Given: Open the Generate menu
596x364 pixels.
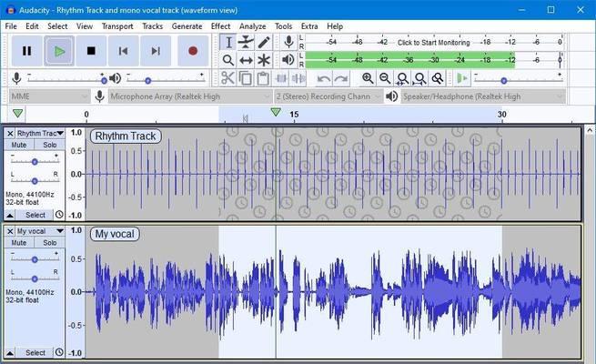Looking at the screenshot, I should point(187,26).
